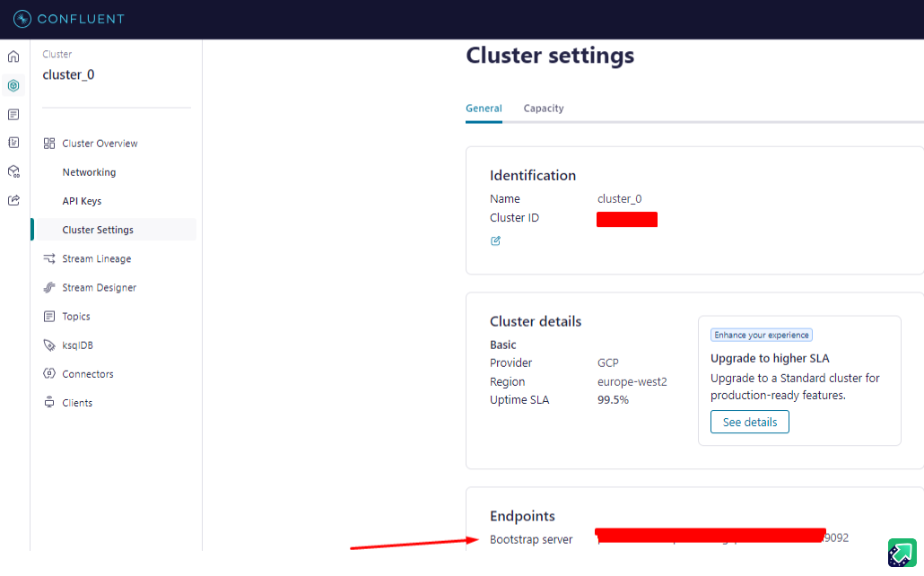Screen dimensions: 924x576
Task: Edit cluster name with pencil icon
Action: [495, 240]
